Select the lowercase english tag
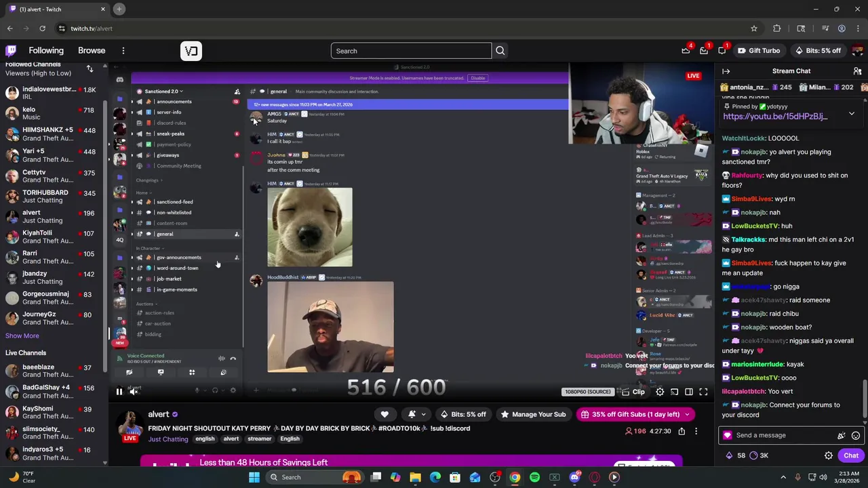 (205, 439)
